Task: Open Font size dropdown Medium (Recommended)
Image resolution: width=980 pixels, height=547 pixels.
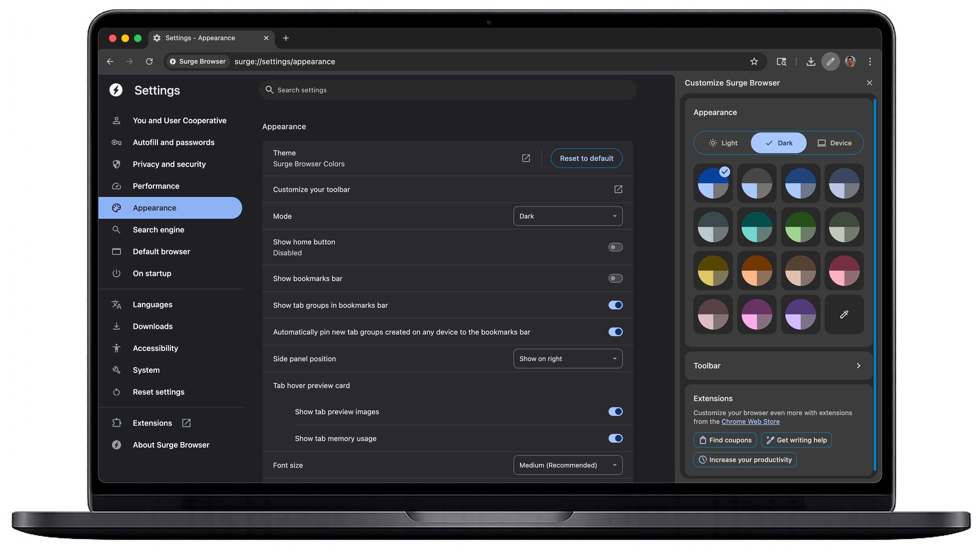Action: click(568, 465)
